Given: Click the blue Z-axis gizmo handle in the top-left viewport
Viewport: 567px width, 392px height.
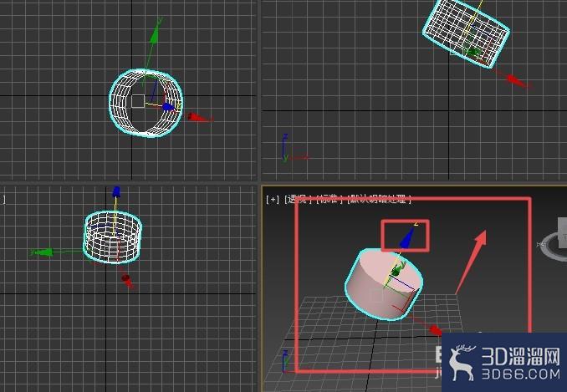Looking at the screenshot, I should click(168, 107).
